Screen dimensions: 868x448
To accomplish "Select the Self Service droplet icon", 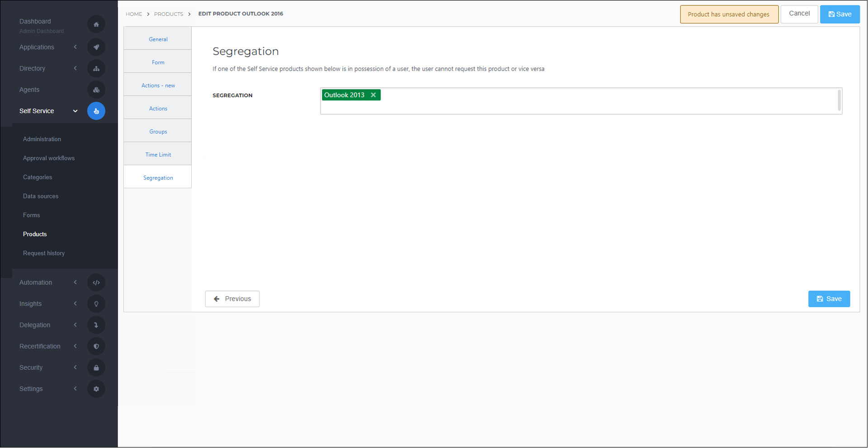I will pos(96,111).
